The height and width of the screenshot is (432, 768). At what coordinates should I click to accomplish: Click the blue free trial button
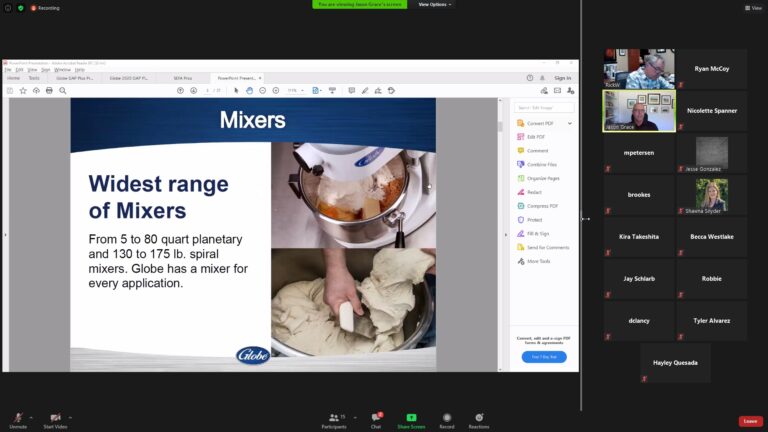[x=544, y=357]
